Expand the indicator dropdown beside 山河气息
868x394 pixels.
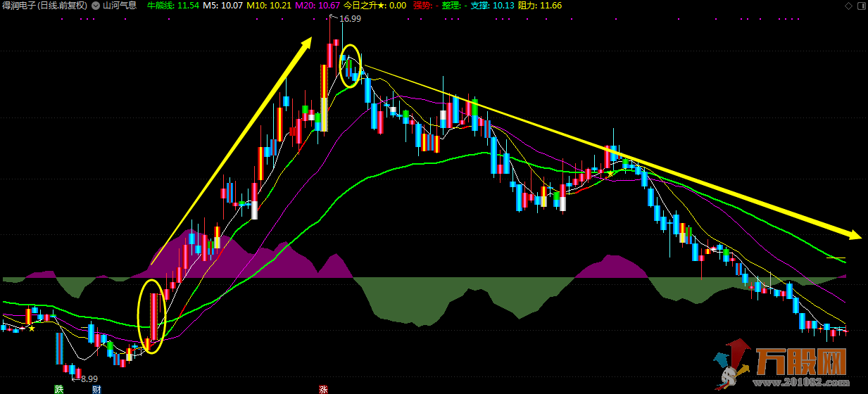[x=96, y=5]
